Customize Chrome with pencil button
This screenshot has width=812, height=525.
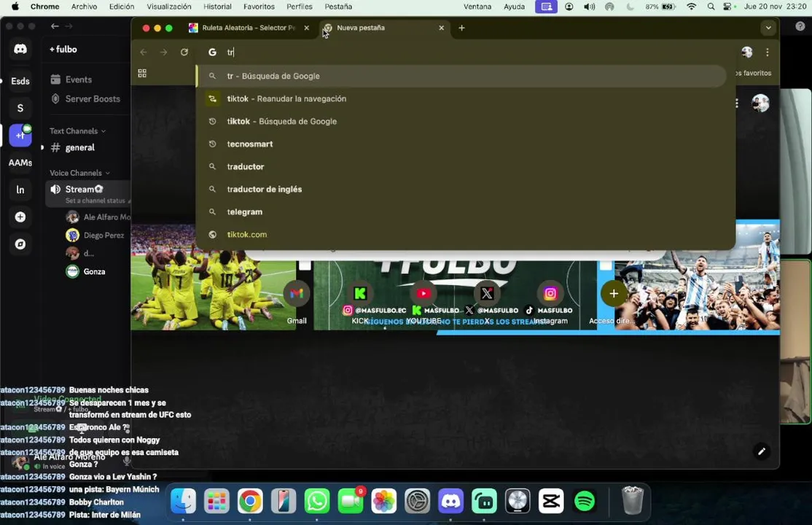tap(761, 451)
